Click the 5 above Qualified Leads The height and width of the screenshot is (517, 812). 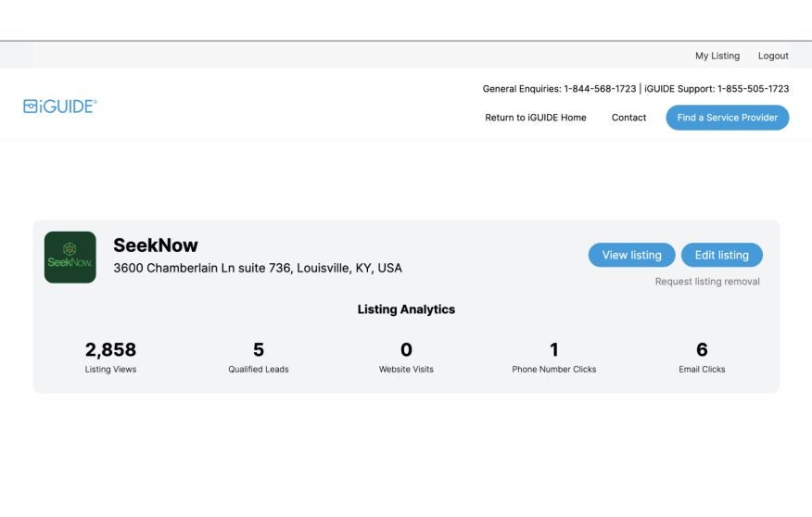point(259,350)
